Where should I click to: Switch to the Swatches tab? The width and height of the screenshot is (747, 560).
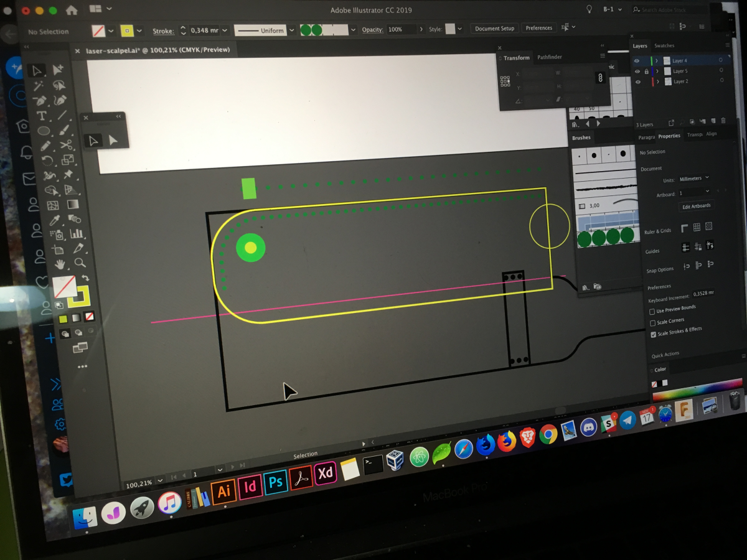664,45
